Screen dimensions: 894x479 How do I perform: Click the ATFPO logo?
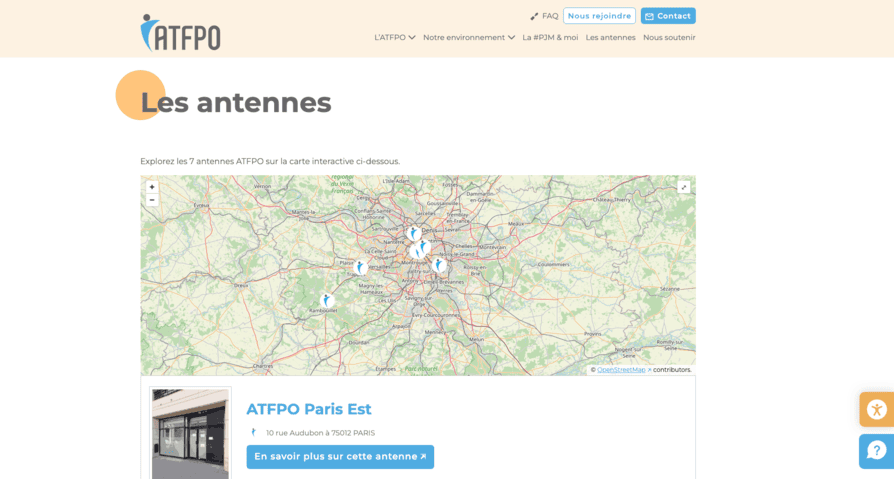pyautogui.click(x=180, y=33)
